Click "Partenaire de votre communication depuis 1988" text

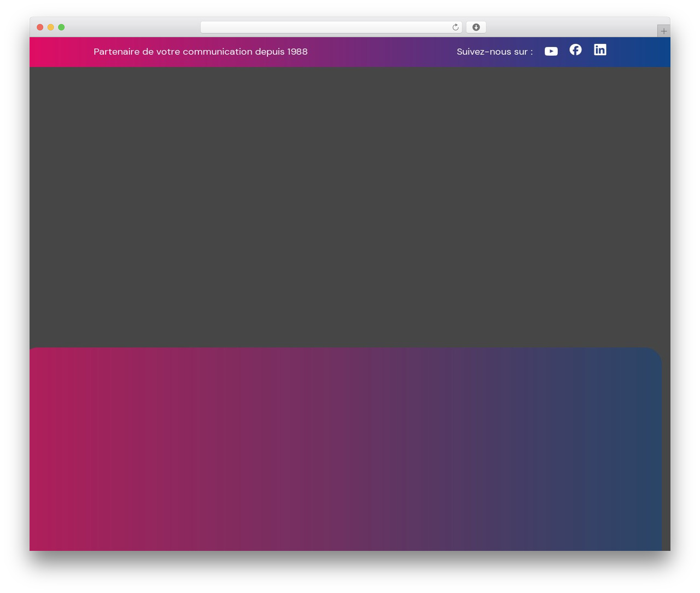201,51
